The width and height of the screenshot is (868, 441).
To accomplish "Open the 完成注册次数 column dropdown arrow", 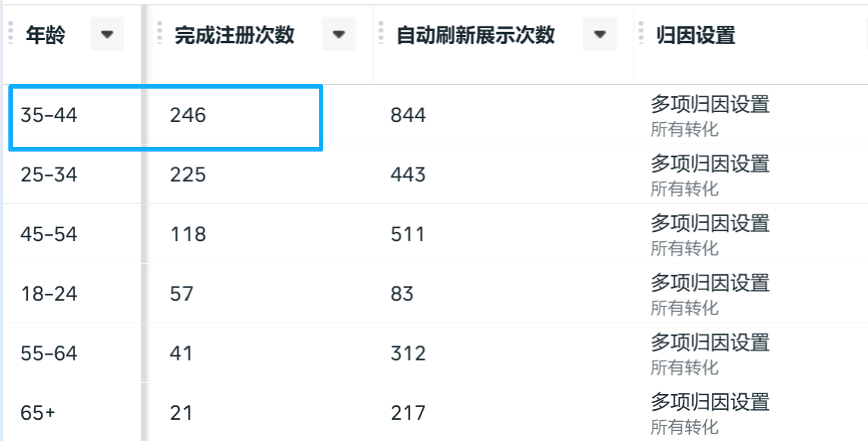I will pyautogui.click(x=338, y=34).
